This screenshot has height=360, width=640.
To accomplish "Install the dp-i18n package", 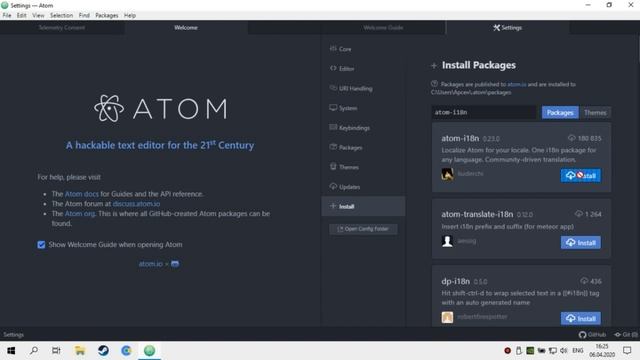I will 580,318.
